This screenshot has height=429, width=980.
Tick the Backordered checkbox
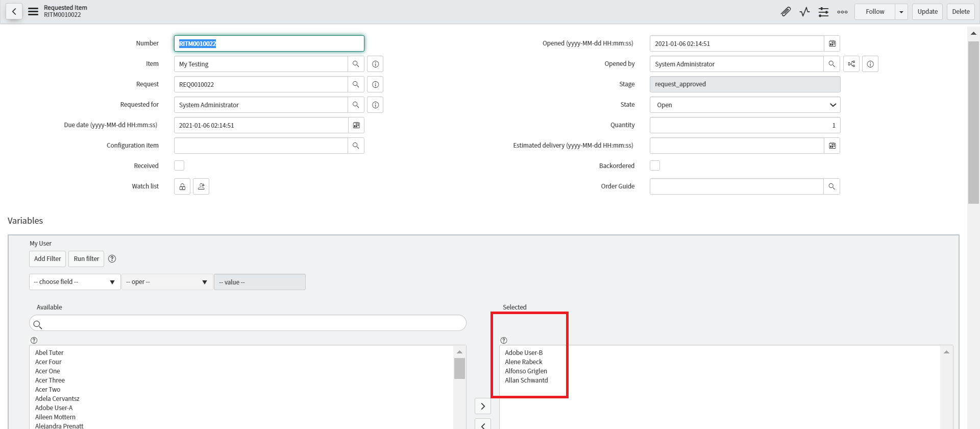point(655,165)
